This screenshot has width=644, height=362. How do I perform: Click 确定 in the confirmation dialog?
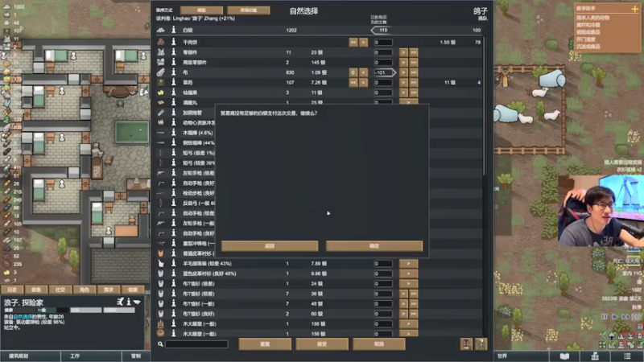point(374,246)
